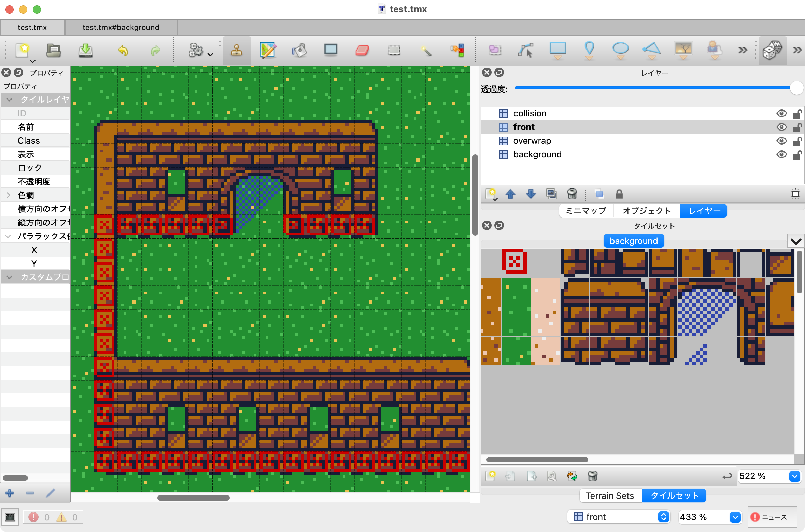The height and width of the screenshot is (532, 805).
Task: Activate the Terrain Brush tool
Action: [x=268, y=51]
